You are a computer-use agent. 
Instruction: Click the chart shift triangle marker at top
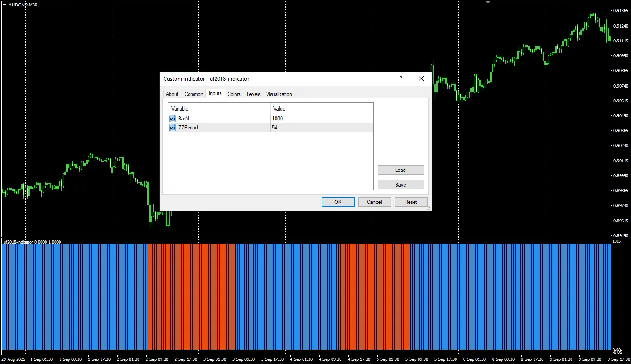click(488, 2)
